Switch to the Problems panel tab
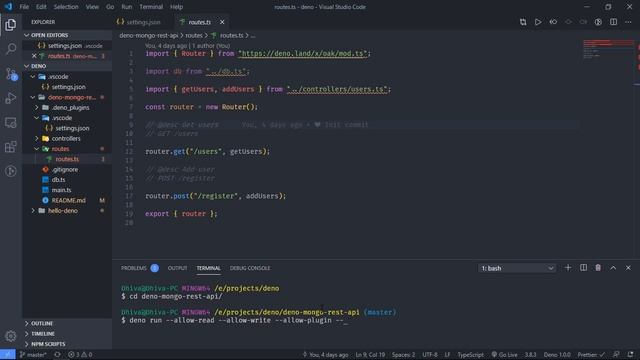This screenshot has width=640, height=360. click(x=133, y=268)
